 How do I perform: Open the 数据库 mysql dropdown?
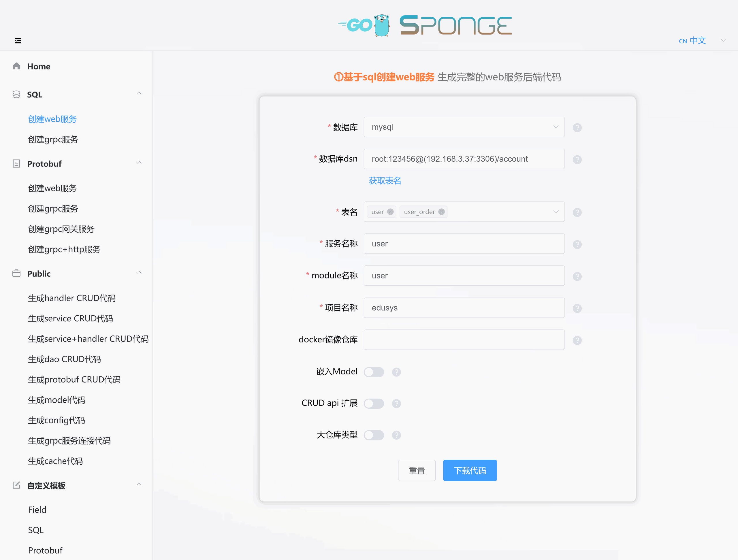coord(464,127)
